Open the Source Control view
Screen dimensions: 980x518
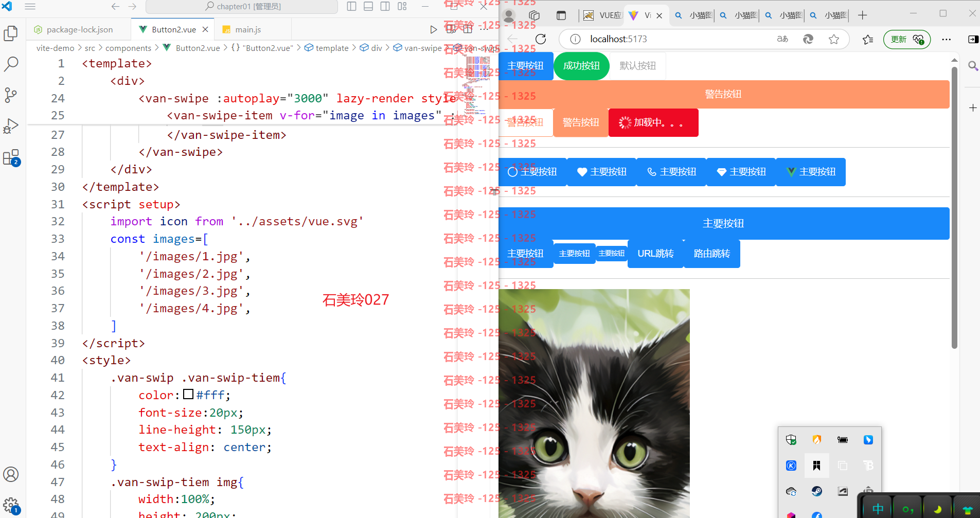click(x=11, y=95)
